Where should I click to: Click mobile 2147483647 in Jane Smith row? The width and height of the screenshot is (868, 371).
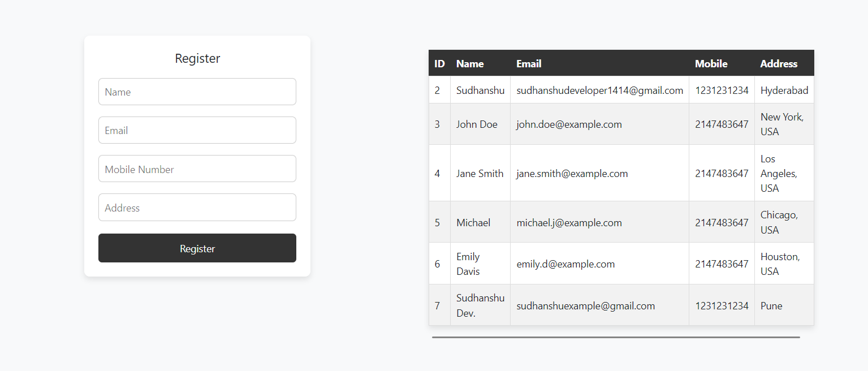coord(722,173)
